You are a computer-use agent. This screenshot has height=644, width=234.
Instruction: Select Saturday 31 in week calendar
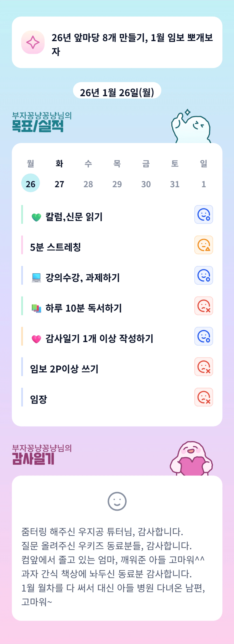[175, 184]
